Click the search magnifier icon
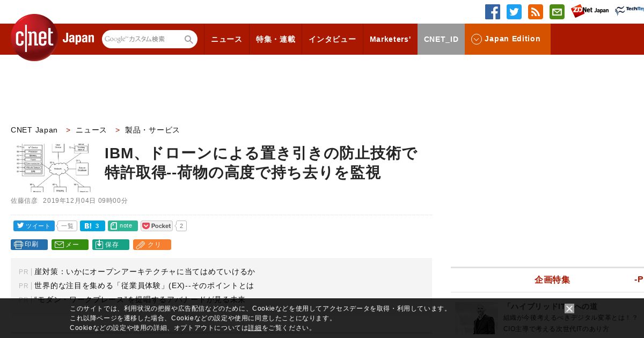 (x=189, y=39)
